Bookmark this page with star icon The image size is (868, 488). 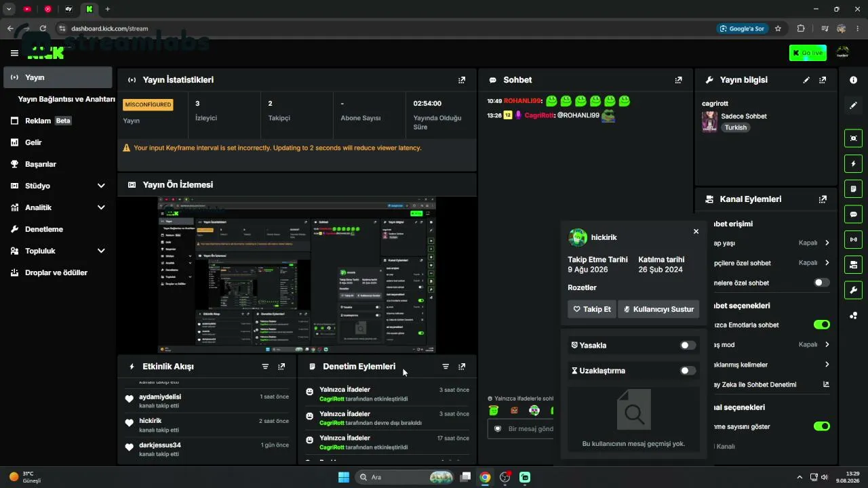tap(778, 28)
